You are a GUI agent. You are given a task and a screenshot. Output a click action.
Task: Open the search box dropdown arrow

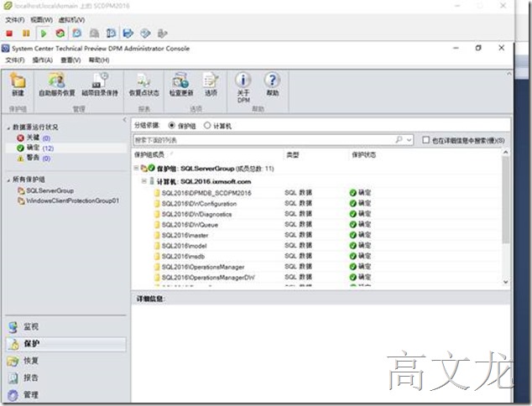(x=409, y=140)
